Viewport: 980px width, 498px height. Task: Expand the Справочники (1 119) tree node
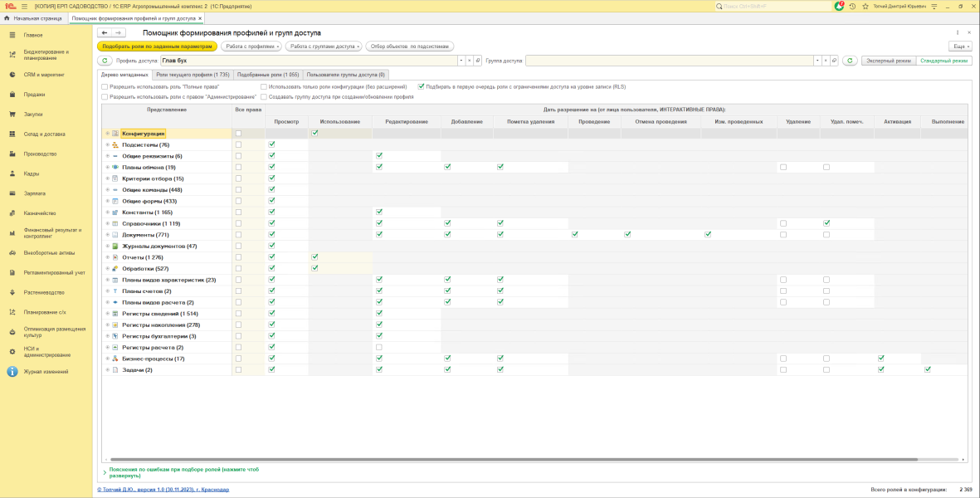coord(107,224)
